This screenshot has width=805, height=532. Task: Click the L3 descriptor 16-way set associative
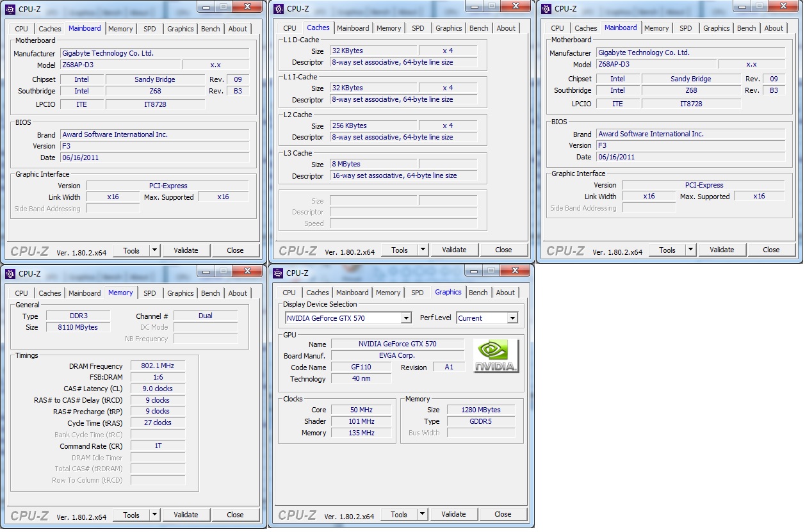[x=403, y=175]
